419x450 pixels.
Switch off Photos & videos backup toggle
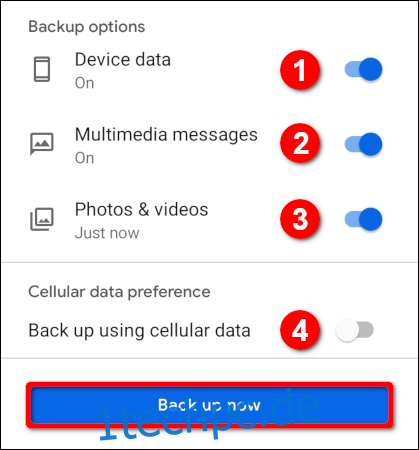pos(363,219)
